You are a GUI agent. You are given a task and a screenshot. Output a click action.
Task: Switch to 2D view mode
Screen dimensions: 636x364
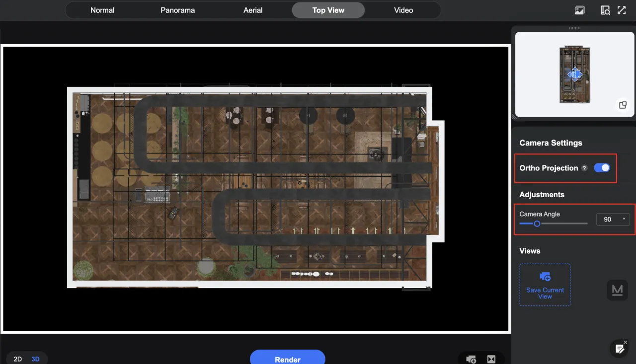point(18,359)
